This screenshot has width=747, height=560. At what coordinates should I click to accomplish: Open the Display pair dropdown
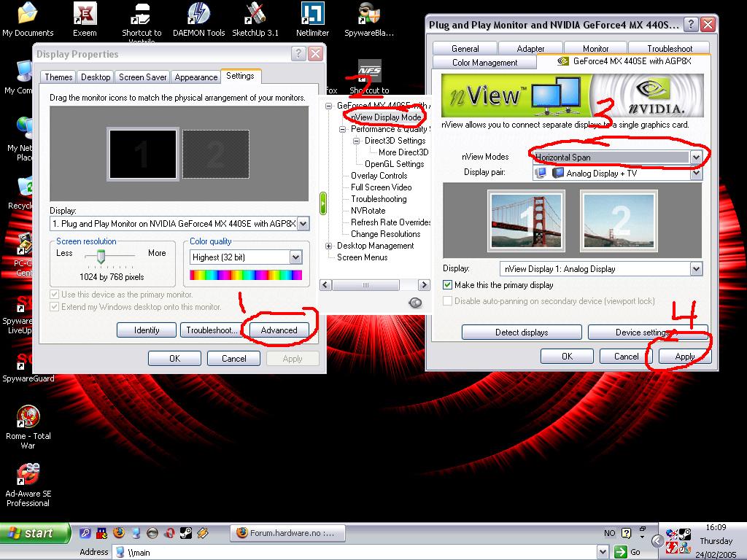click(x=696, y=174)
